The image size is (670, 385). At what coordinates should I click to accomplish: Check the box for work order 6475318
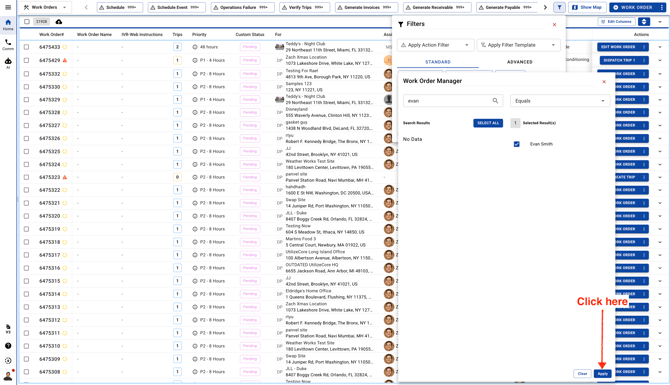point(26,242)
